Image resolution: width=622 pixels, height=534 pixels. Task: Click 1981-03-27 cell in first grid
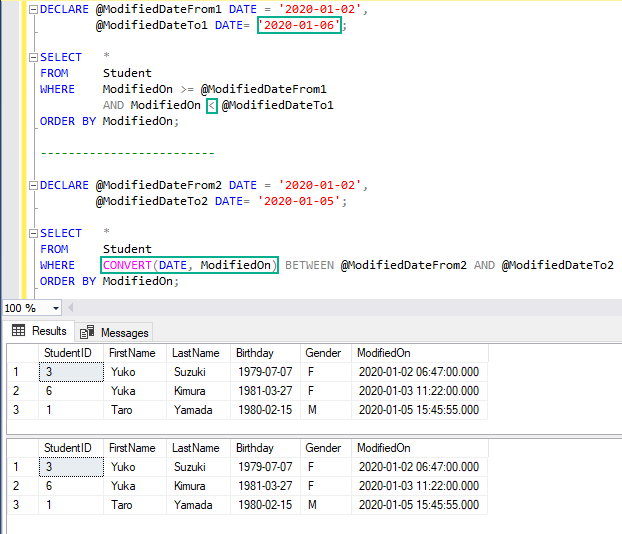tap(265, 391)
